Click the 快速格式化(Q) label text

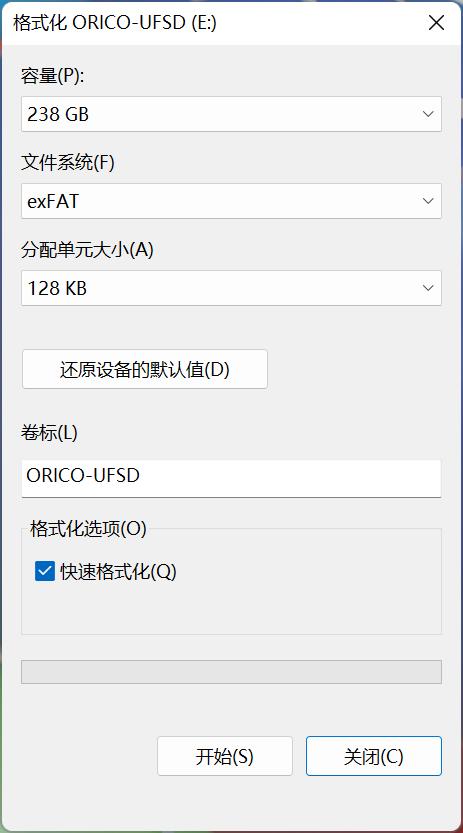tap(118, 572)
